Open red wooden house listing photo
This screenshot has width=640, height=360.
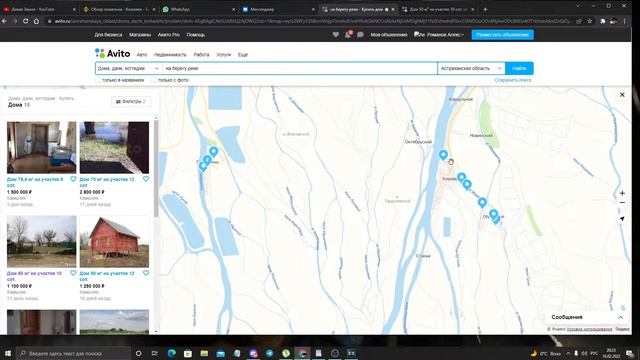(114, 242)
